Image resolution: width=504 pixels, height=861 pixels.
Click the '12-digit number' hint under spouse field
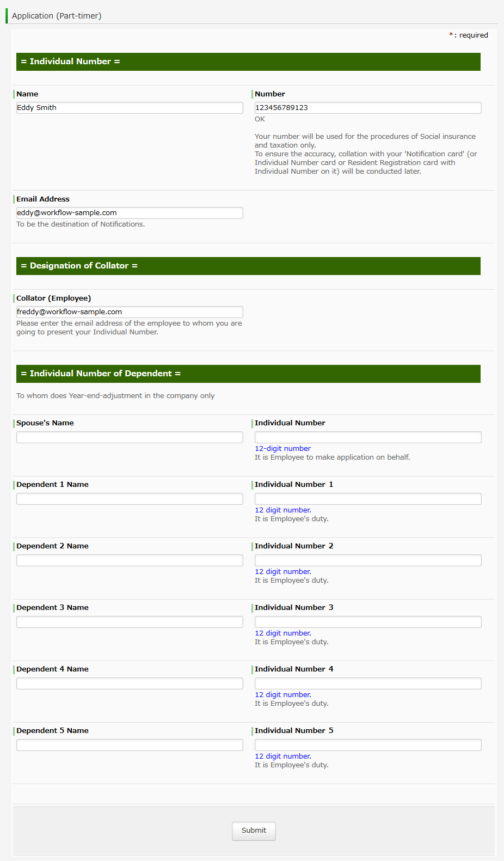tap(282, 449)
